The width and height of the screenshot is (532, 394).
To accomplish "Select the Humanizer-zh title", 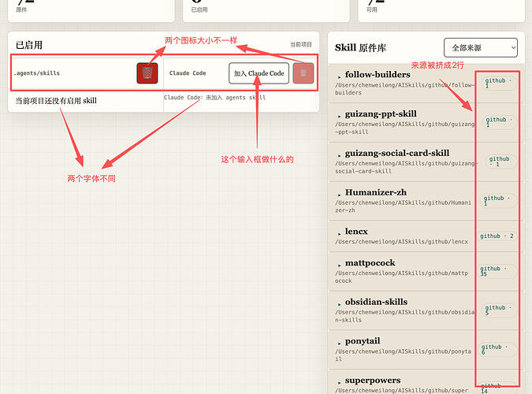I will pos(376,192).
